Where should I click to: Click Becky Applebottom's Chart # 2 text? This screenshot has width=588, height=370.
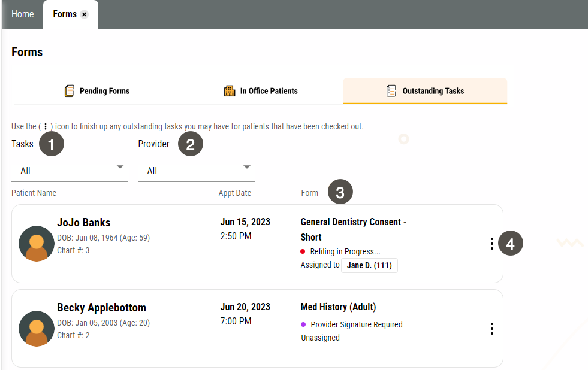(73, 335)
